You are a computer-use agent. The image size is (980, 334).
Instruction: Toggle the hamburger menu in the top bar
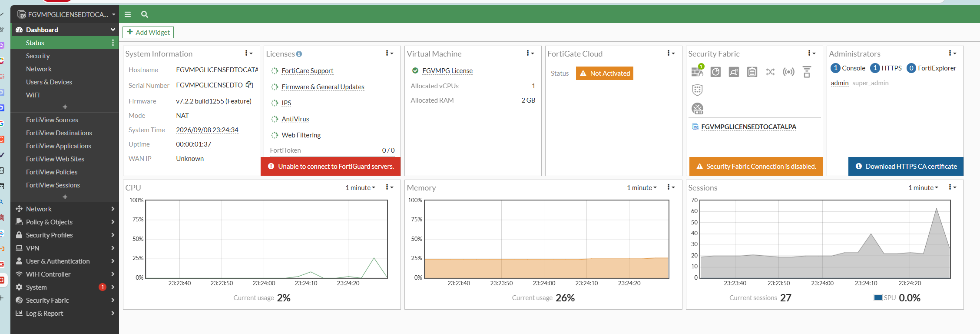tap(128, 14)
